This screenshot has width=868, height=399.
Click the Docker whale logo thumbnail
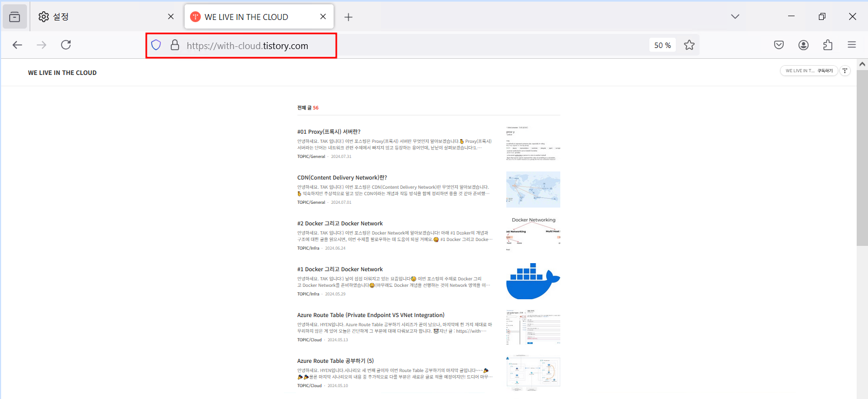[x=533, y=281]
